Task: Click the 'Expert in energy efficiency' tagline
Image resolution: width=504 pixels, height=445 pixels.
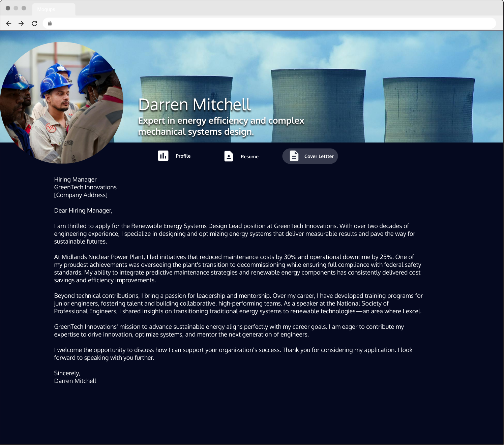Action: pos(221,126)
